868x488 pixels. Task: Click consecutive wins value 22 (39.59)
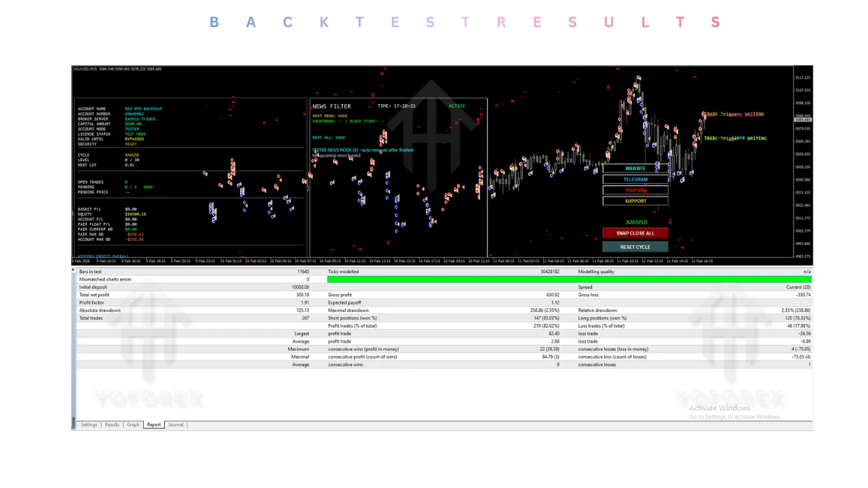pyautogui.click(x=549, y=349)
